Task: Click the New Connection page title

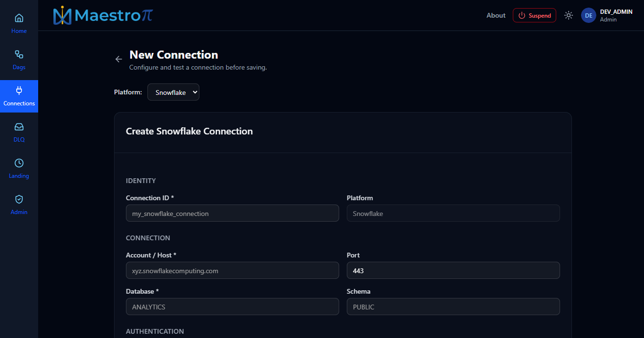Action: 174,55
